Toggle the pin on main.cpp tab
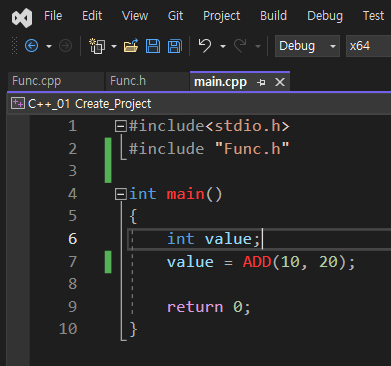This screenshot has width=391, height=366. pos(262,82)
